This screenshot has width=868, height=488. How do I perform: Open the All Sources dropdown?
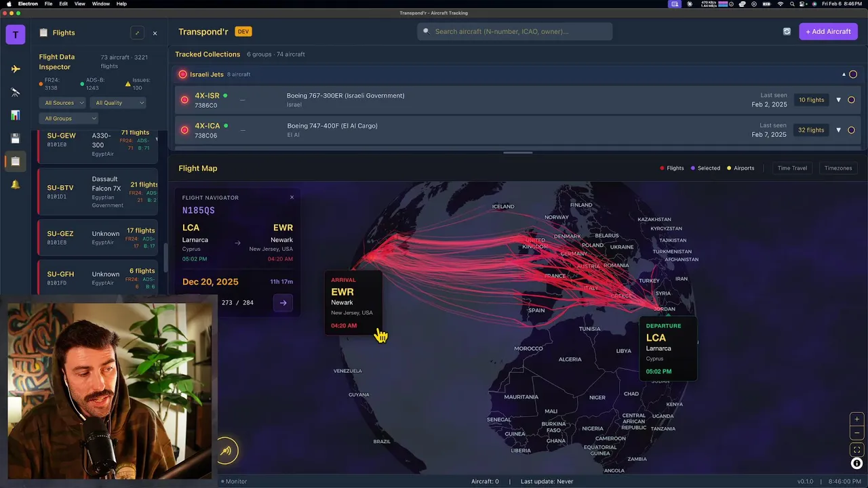63,103
